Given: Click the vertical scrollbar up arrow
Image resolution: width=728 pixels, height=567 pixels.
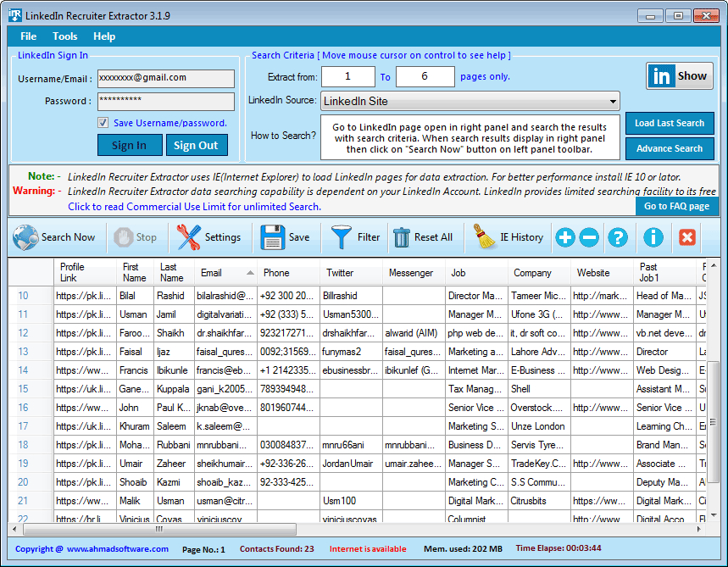Looking at the screenshot, I should (x=714, y=265).
